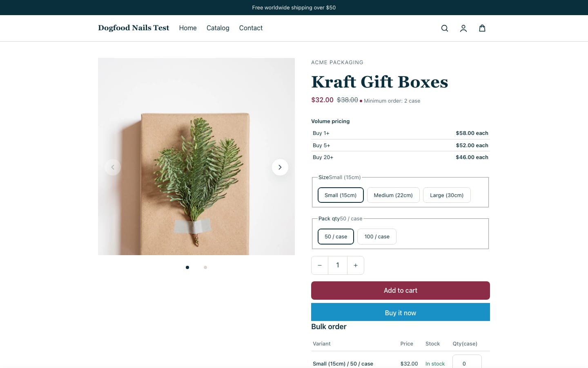Open the account login icon
This screenshot has width=588, height=368.
[463, 28]
